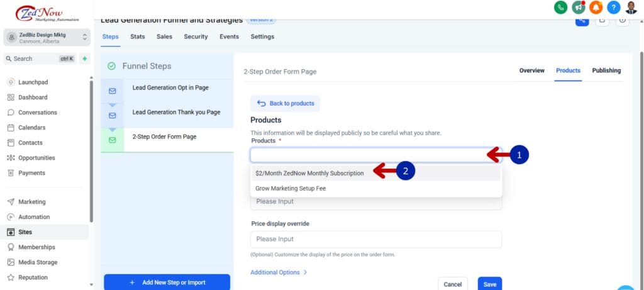
Task: Switch to the Steps tab
Action: [110, 36]
